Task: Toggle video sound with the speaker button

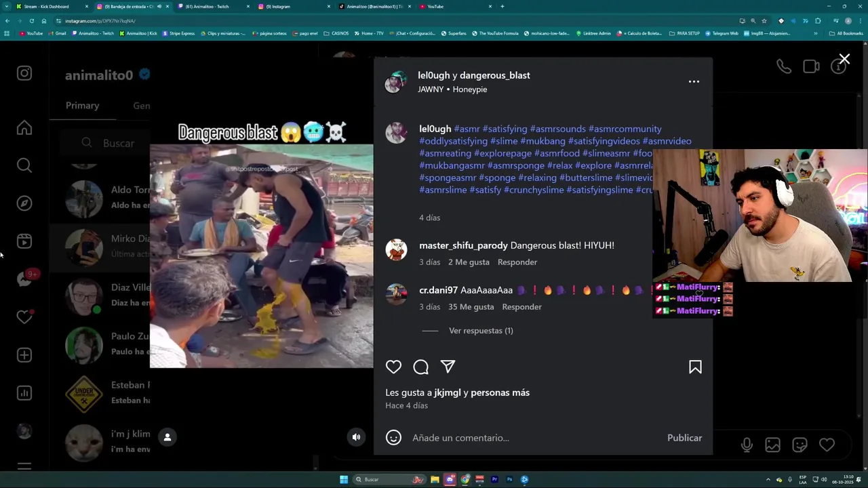Action: (356, 437)
